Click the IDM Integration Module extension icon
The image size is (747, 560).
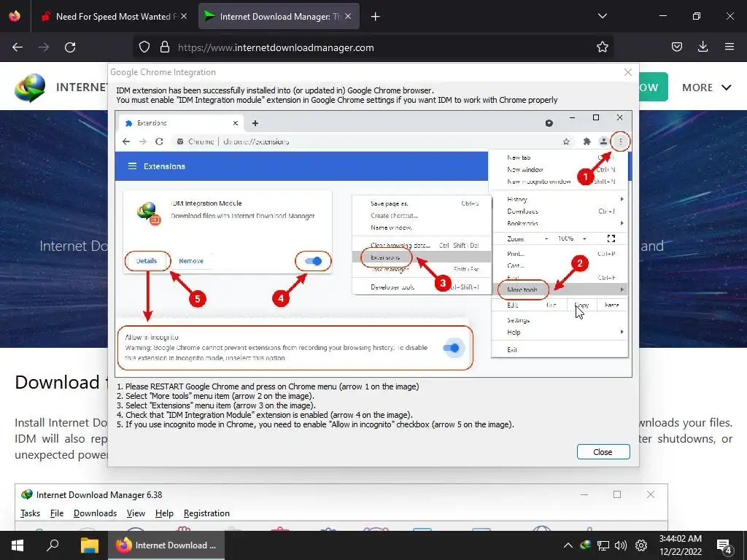tap(148, 213)
